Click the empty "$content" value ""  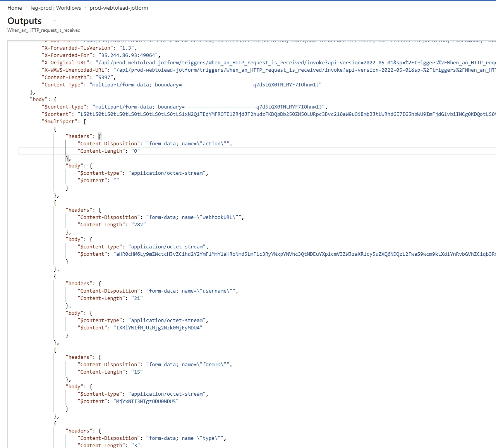(x=116, y=181)
